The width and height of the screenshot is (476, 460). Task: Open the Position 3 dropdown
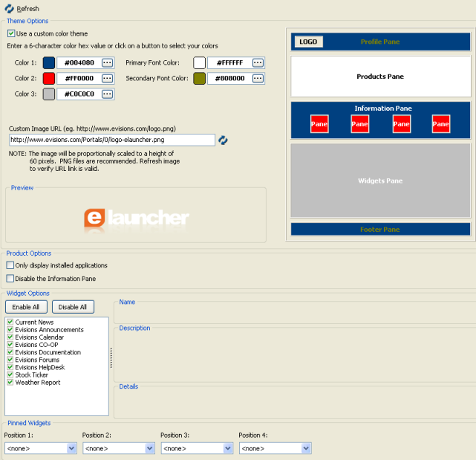(x=228, y=448)
